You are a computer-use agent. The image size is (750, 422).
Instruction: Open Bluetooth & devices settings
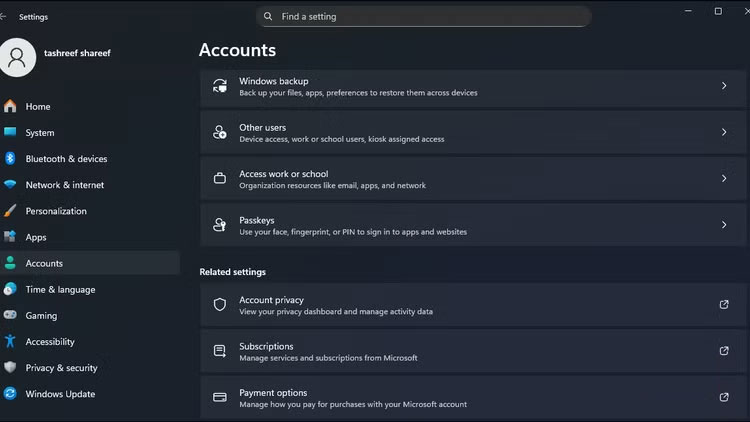66,159
